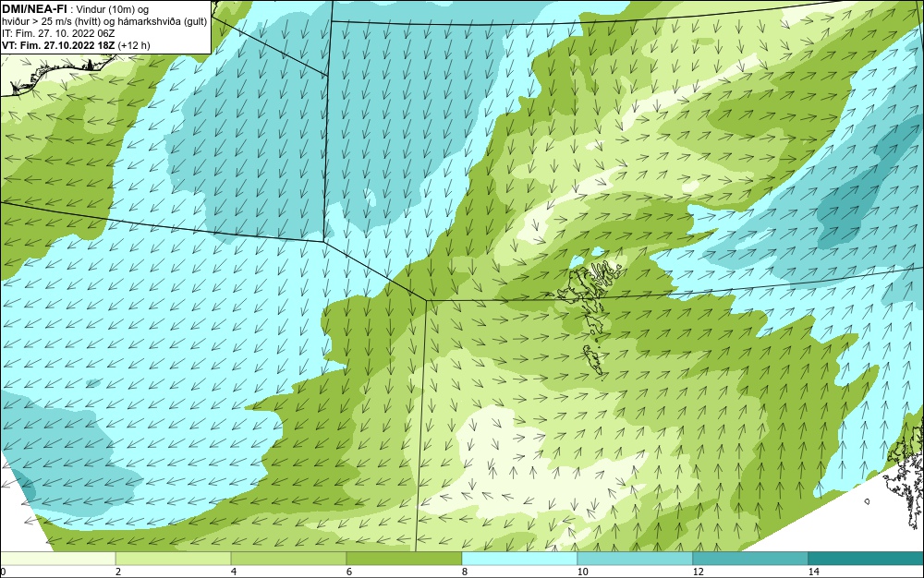
Task: Click the DMI/NEA-FI title text
Action: 34,9
